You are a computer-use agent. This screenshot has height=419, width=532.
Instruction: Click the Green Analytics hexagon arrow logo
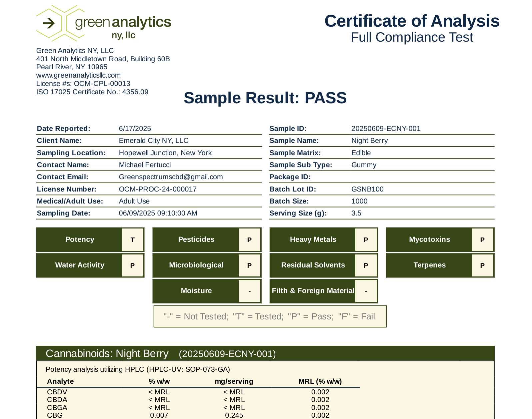coord(50,23)
